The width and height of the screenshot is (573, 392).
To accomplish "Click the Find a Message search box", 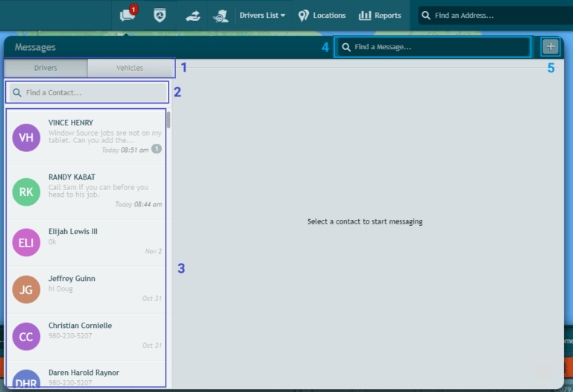I will tap(433, 47).
